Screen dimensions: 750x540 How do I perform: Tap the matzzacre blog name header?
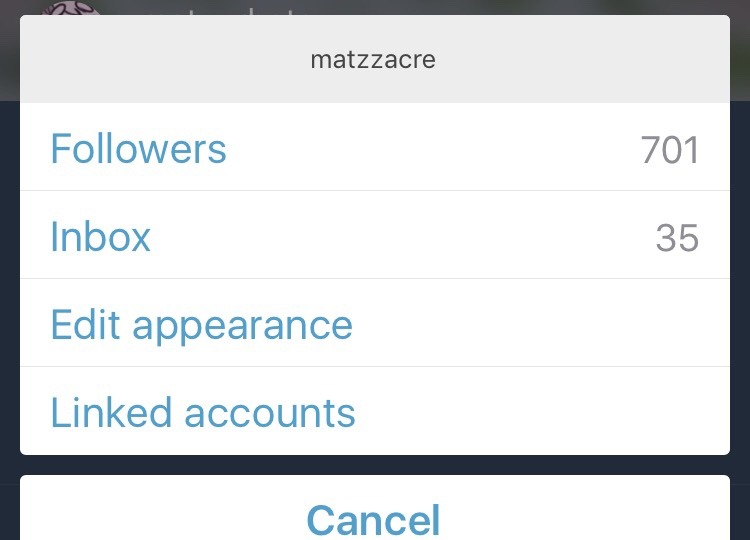[373, 60]
